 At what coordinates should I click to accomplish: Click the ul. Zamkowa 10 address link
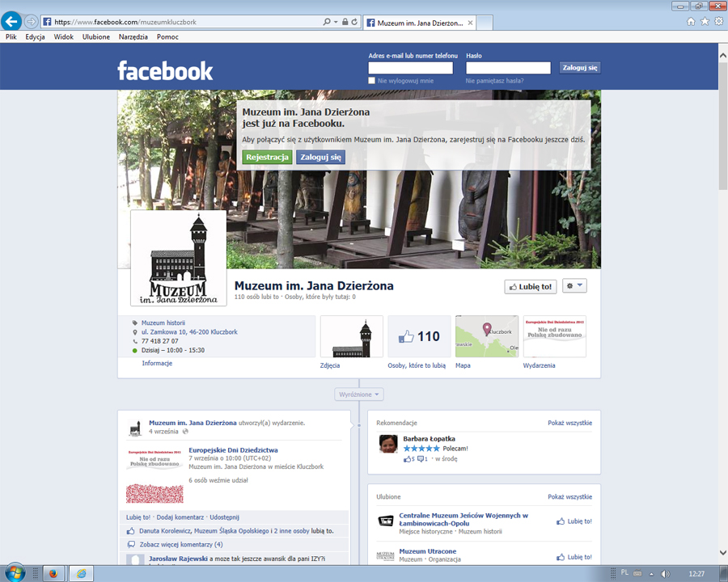[x=189, y=332]
